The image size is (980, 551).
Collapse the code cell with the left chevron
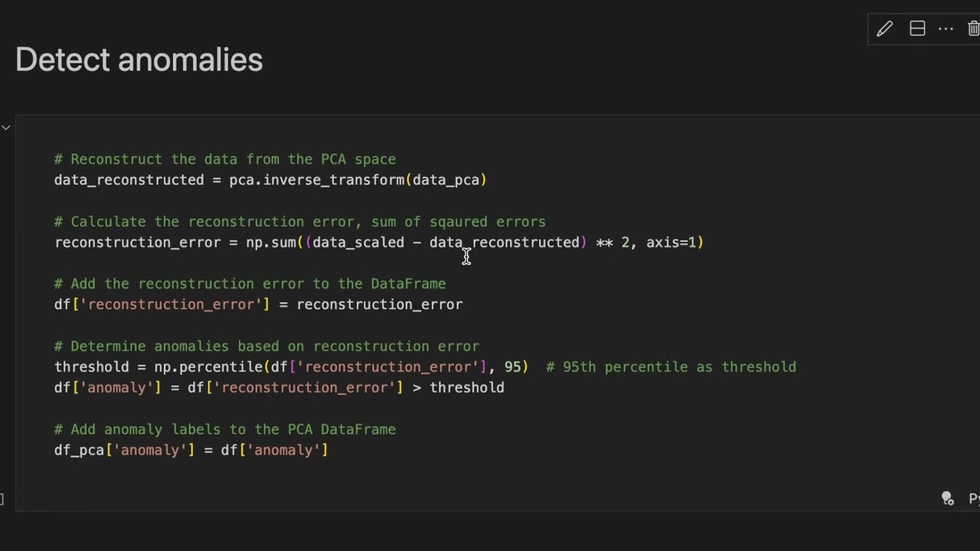tap(5, 127)
